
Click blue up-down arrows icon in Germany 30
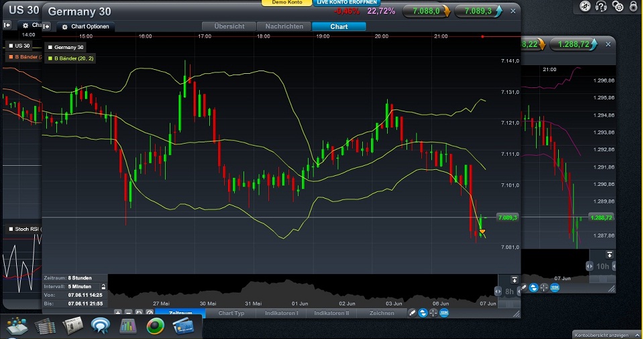click(423, 313)
